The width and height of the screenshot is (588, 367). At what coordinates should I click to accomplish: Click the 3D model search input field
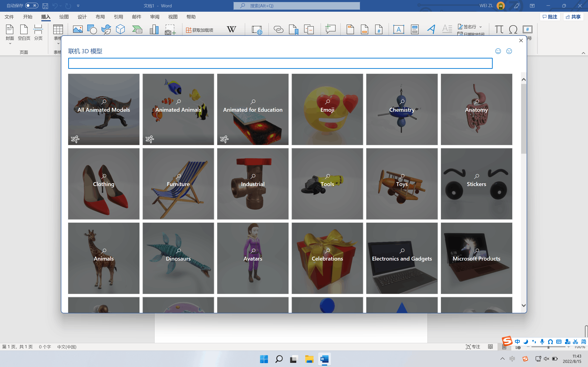280,63
